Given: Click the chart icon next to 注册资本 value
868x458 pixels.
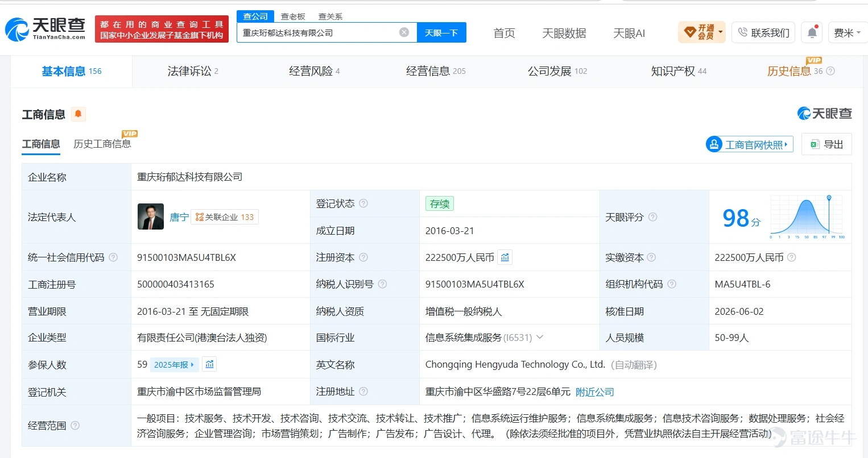Looking at the screenshot, I should click(505, 257).
